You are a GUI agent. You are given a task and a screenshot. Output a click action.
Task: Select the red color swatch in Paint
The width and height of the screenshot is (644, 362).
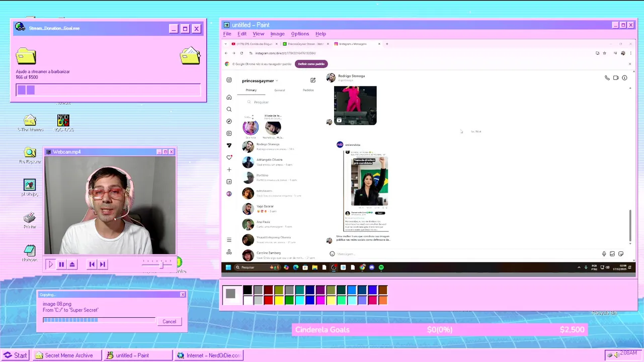coord(268,301)
